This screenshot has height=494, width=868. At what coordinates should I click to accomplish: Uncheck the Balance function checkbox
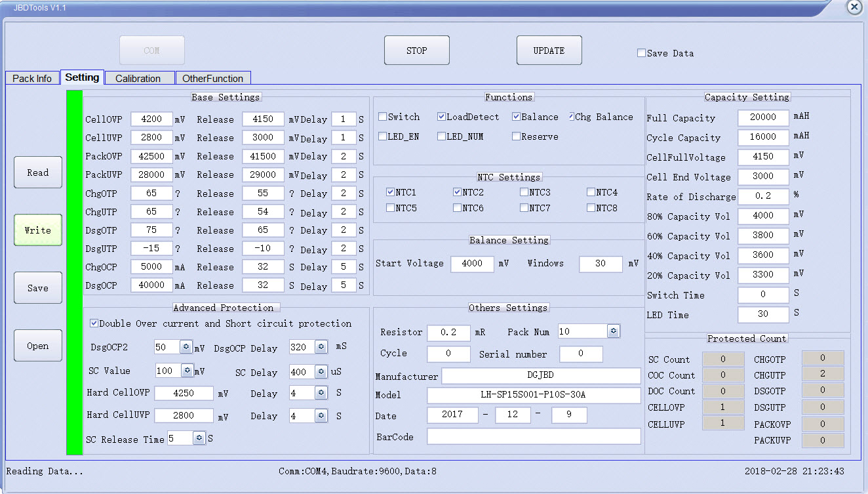[516, 117]
